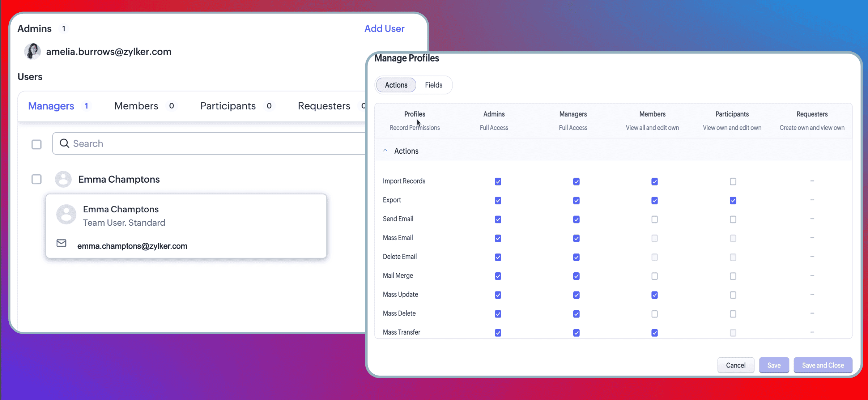The image size is (868, 400).
Task: Click the search magnifier icon
Action: pyautogui.click(x=64, y=144)
